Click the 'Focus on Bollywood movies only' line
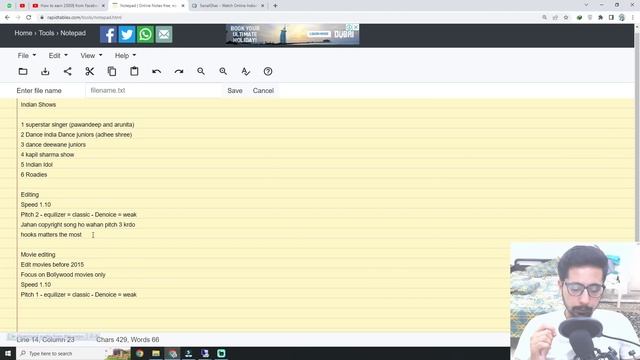This screenshot has height=360, width=640. pos(63,275)
